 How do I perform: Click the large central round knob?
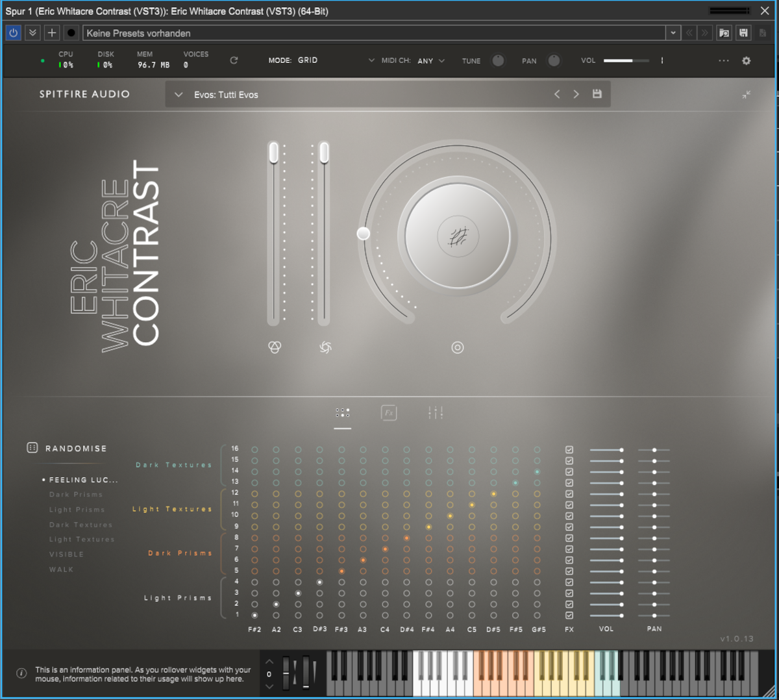tap(458, 236)
